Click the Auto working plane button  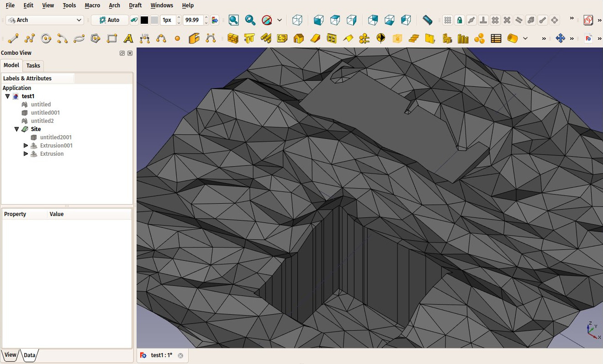(x=110, y=20)
